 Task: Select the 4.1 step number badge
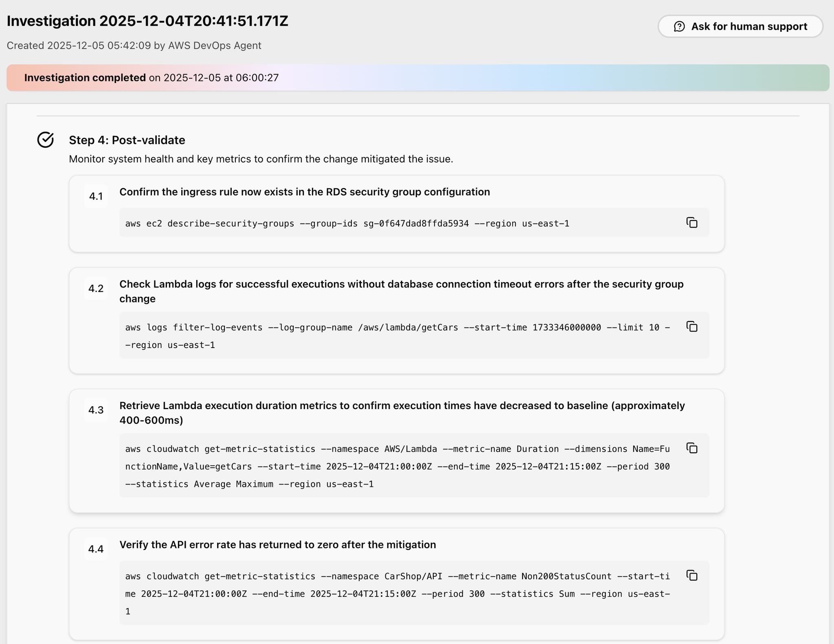pyautogui.click(x=96, y=196)
